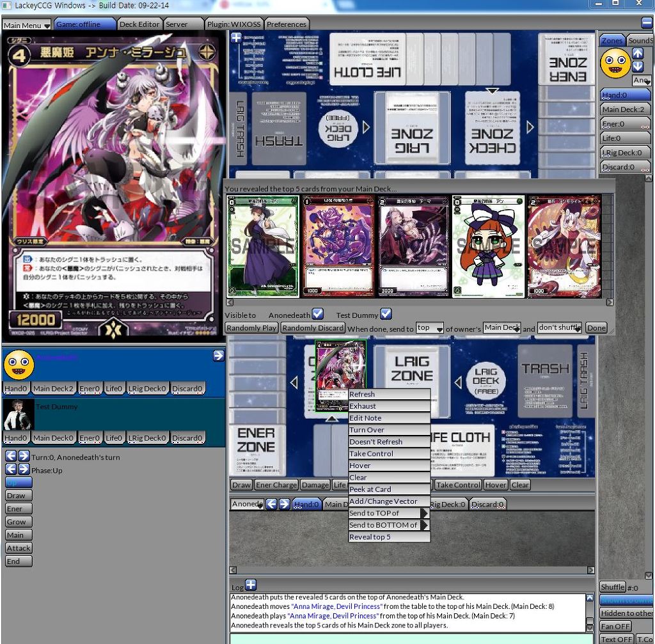The width and height of the screenshot is (655, 644).
Task: Open the send-to position dropdown showing top
Action: 429,328
